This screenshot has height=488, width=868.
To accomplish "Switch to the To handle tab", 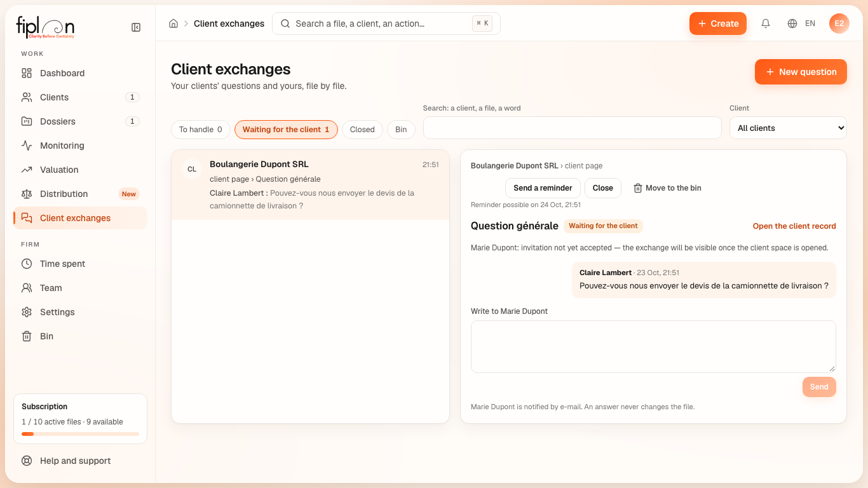I will (200, 130).
